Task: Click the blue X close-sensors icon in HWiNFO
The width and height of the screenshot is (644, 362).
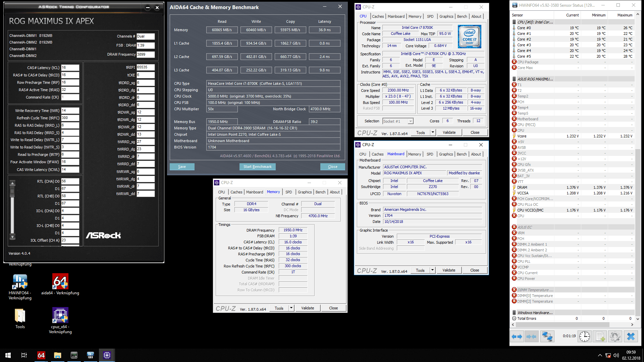Action: (x=631, y=337)
